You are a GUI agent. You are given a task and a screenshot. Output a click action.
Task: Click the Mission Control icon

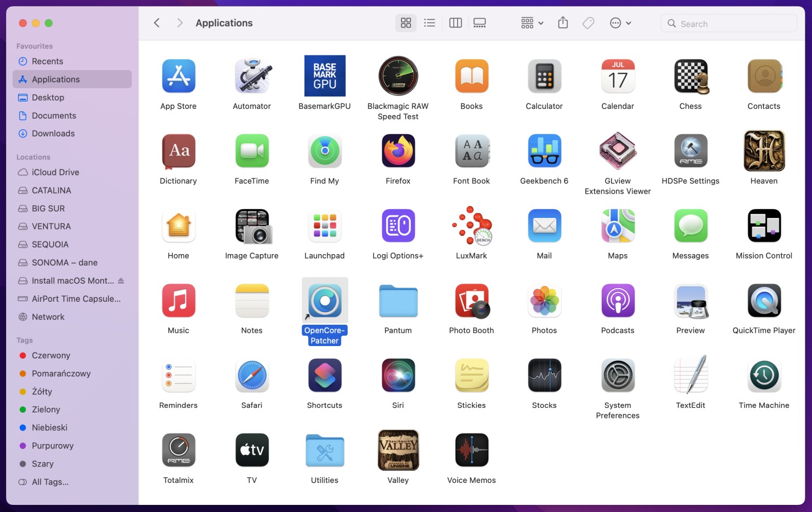764,226
